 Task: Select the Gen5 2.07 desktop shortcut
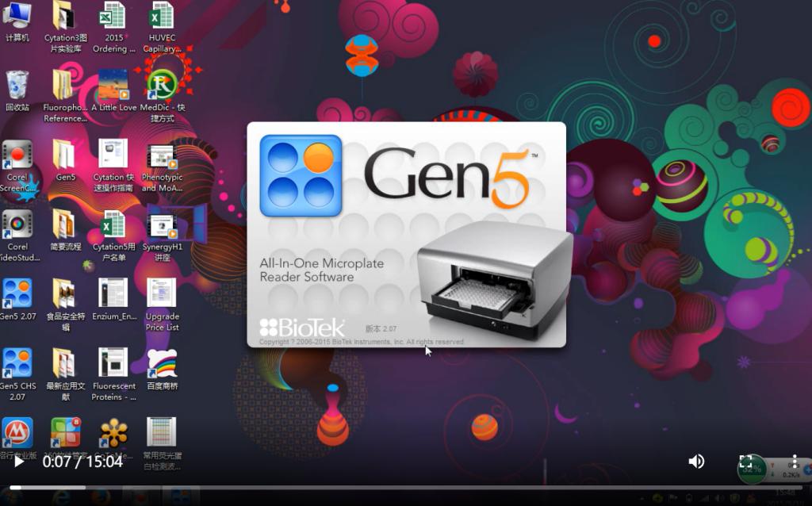(17, 300)
